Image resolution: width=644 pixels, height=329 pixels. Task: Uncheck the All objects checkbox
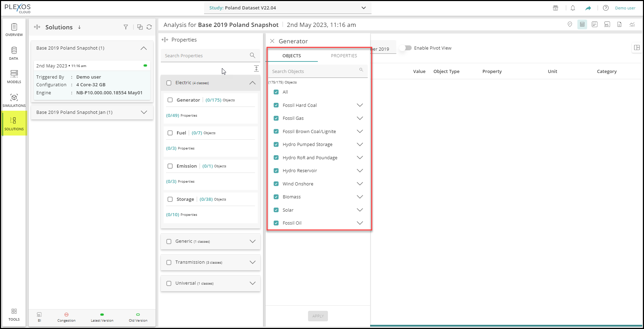tap(276, 92)
